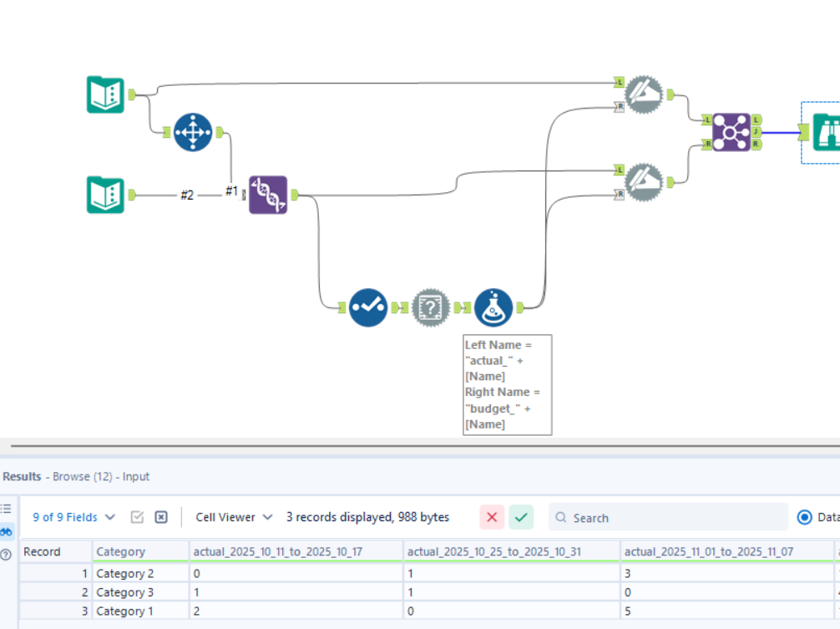
Task: Click the upper Dynamic Rename gear tool
Action: point(641,94)
